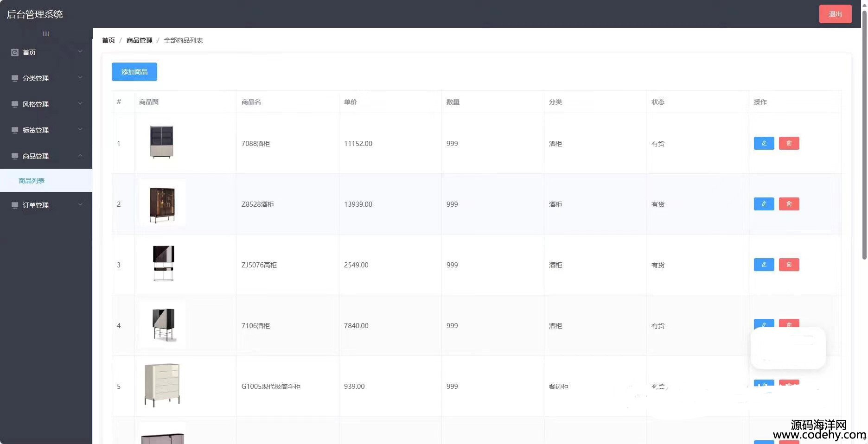Expand the 标签管理 menu chevron
The image size is (868, 444).
pos(80,129)
